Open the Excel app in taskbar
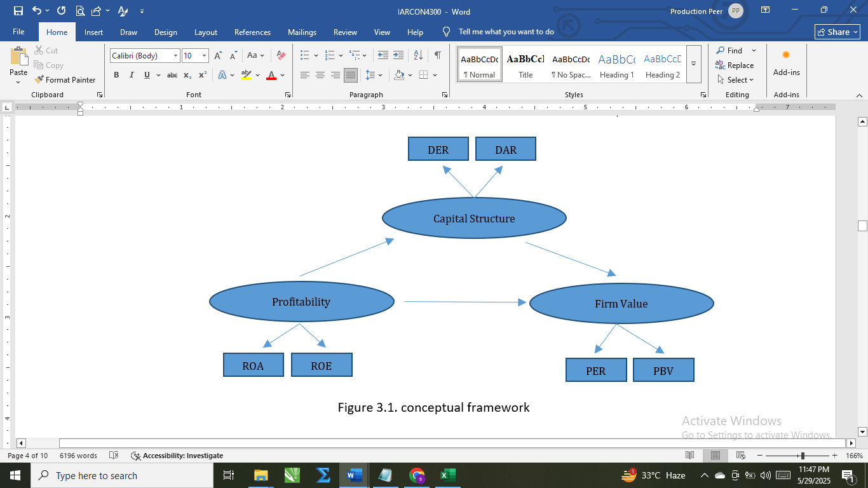 [x=447, y=475]
